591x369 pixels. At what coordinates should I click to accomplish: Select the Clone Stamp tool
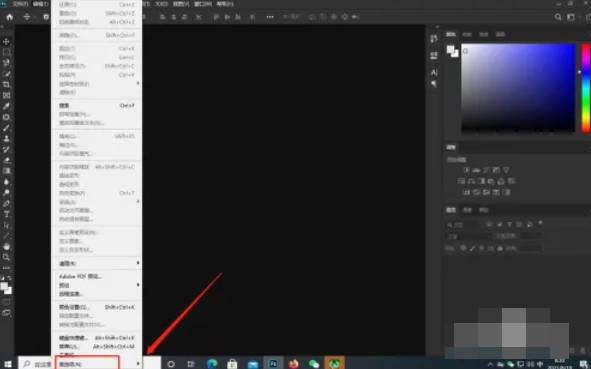coord(6,139)
